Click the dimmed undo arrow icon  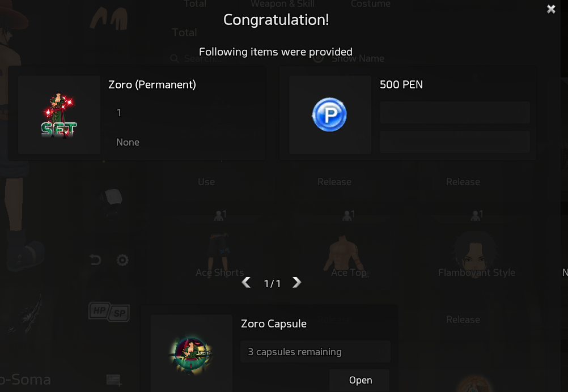tap(95, 260)
